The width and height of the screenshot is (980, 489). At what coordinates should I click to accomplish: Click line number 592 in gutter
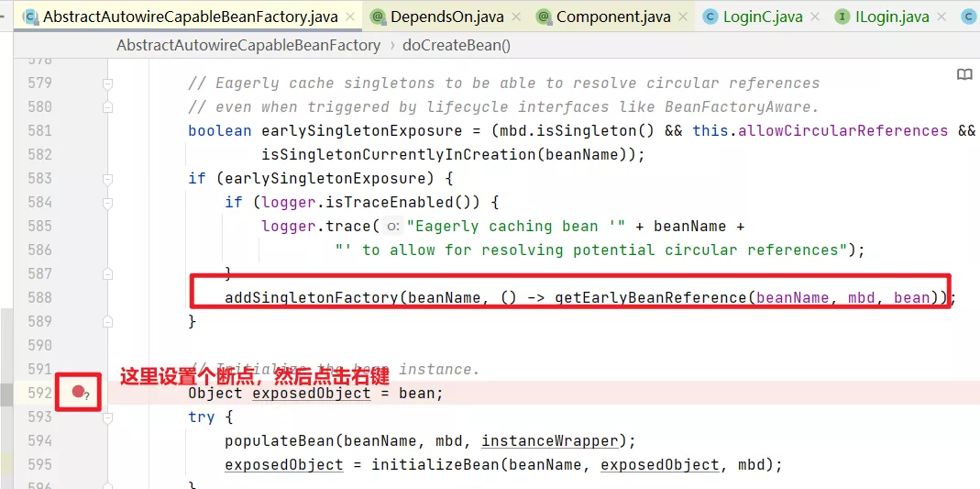click(x=40, y=394)
